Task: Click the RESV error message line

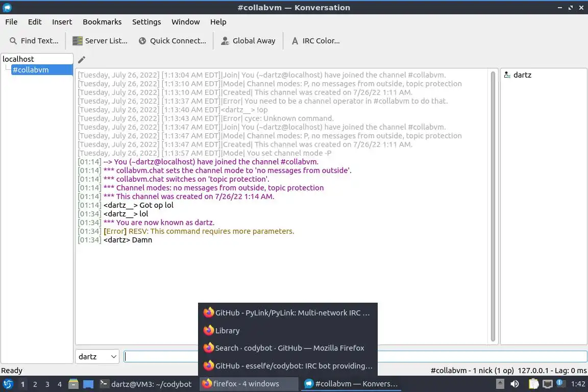Action: pos(186,231)
